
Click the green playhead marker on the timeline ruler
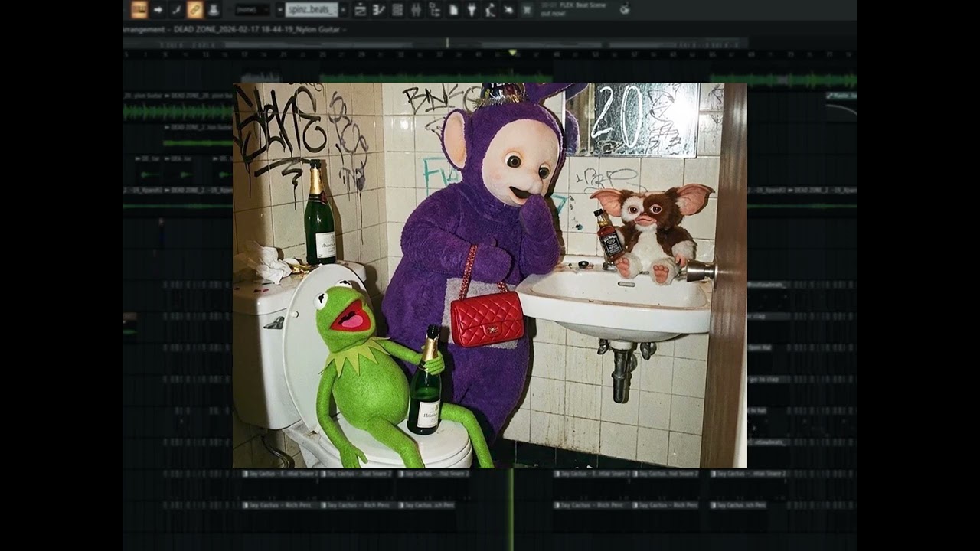coord(512,53)
